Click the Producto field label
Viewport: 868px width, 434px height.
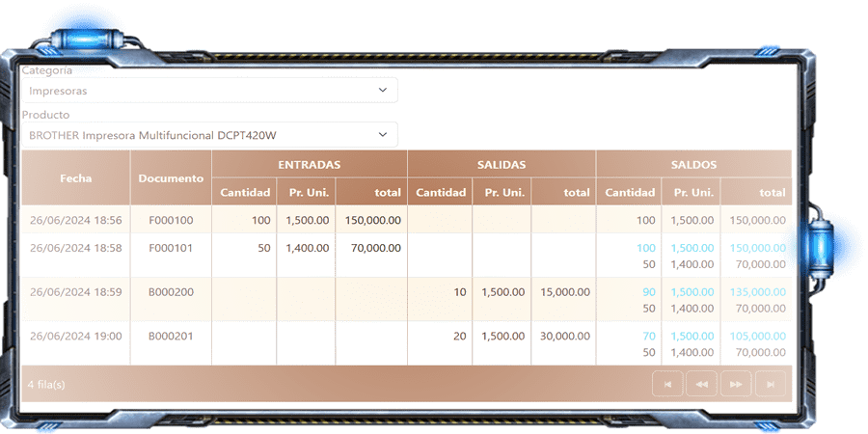click(x=46, y=115)
